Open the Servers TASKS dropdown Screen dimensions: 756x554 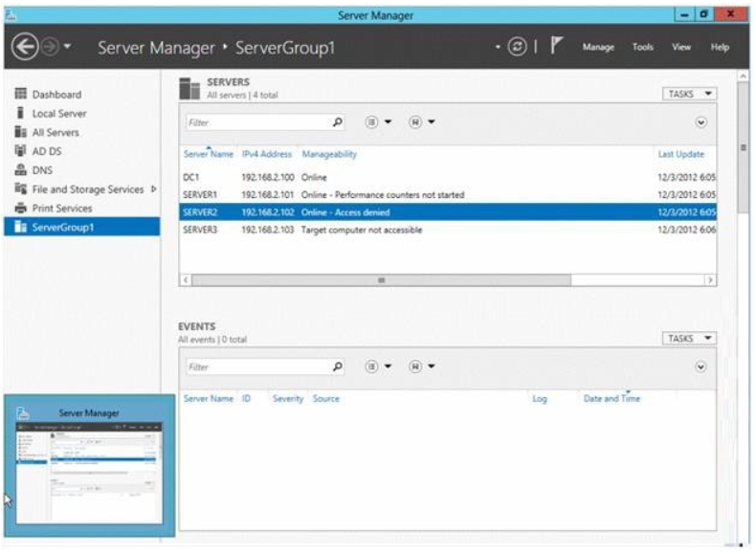click(689, 94)
